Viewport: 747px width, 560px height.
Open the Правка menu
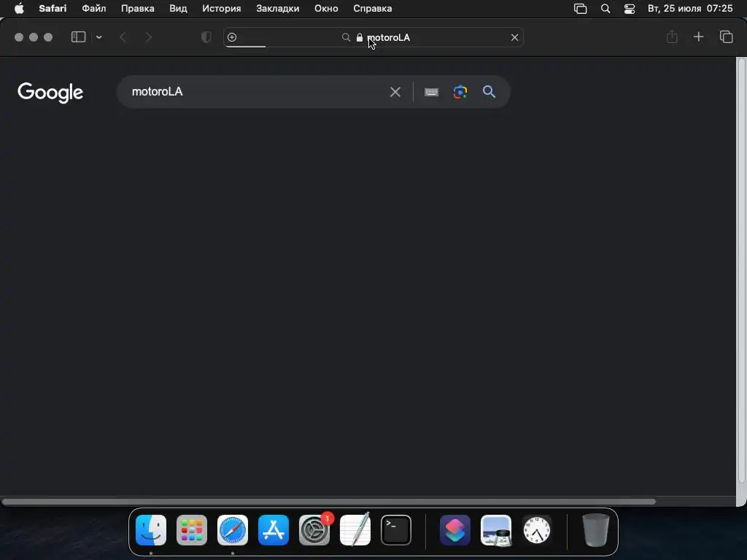(138, 9)
